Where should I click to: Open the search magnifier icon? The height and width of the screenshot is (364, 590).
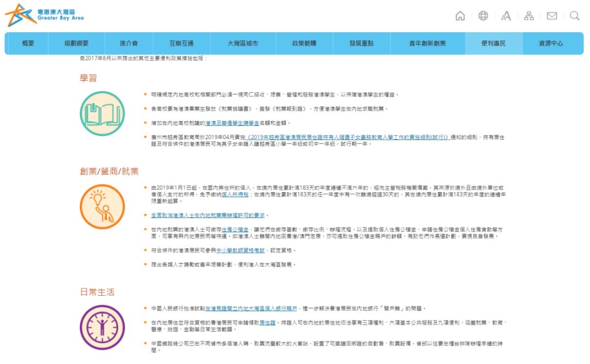(574, 16)
